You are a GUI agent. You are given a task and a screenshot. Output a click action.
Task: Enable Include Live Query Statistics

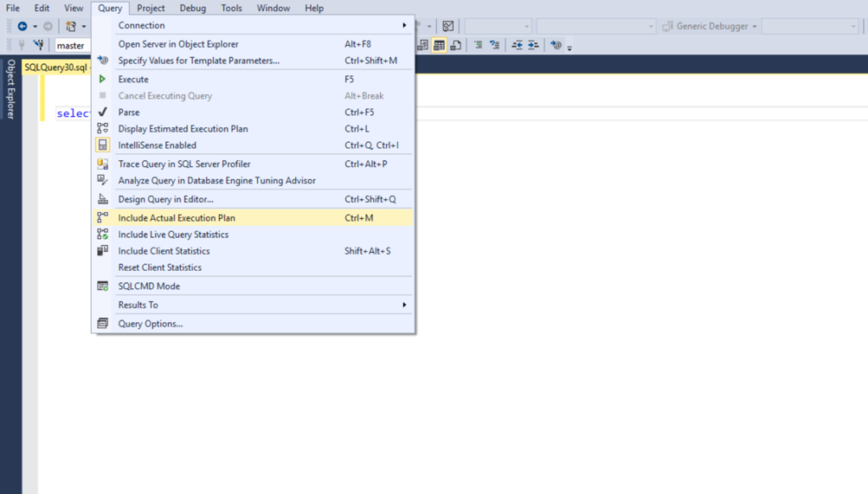[x=253, y=234]
